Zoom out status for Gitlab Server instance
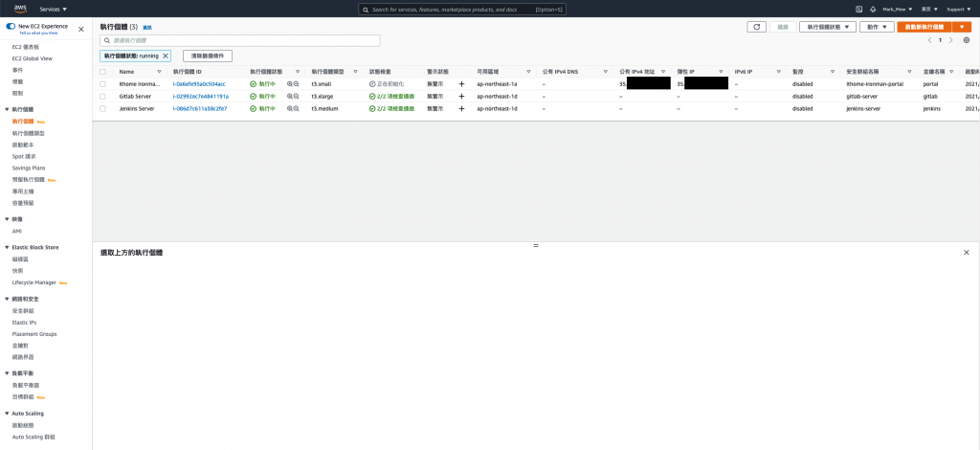Screen dimensions: 980x450 (298, 97)
